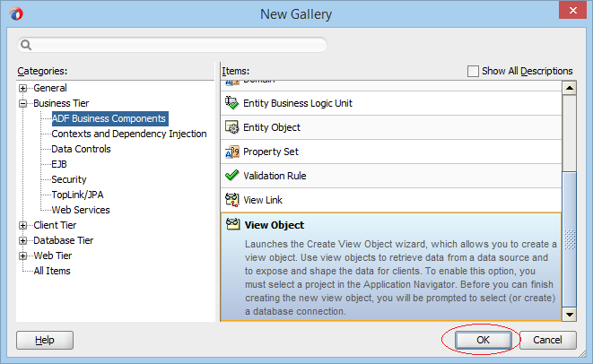
Task: Choose the Security category
Action: click(69, 179)
